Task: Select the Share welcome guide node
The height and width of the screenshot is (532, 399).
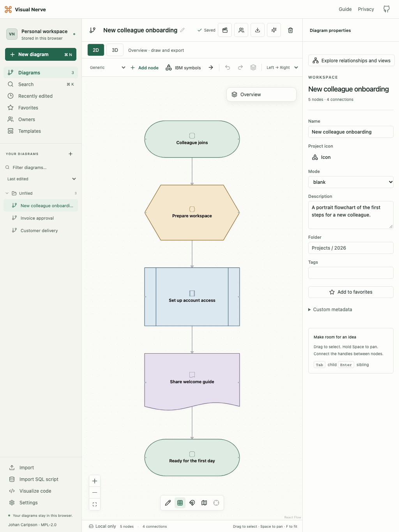Action: click(x=192, y=382)
